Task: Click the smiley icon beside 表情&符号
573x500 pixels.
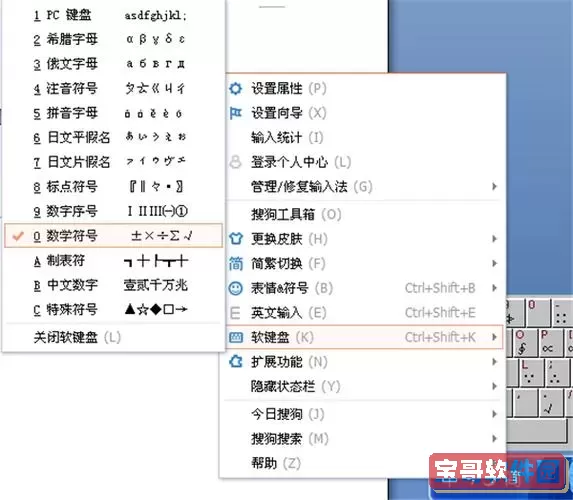Action: [235, 288]
